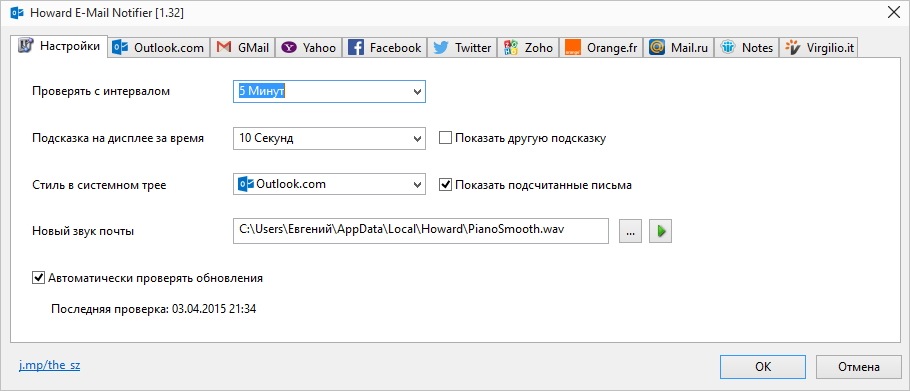Play the new mail sound preview
Viewport: 910px width, 391px height.
coord(660,231)
